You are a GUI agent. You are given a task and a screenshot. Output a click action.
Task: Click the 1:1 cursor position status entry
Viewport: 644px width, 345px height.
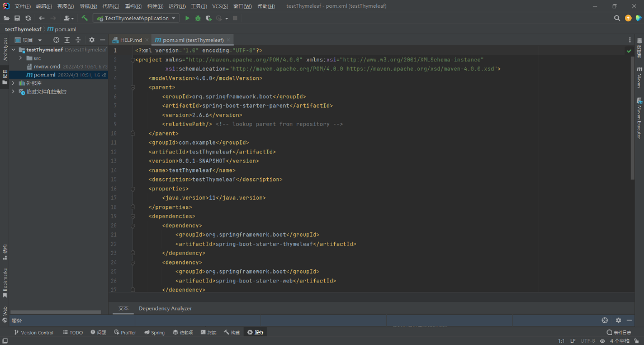pos(561,341)
